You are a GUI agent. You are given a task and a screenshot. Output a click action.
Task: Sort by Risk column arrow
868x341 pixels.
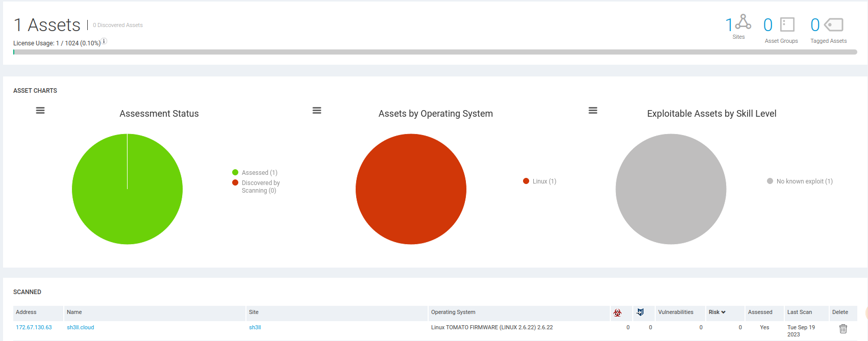click(724, 312)
